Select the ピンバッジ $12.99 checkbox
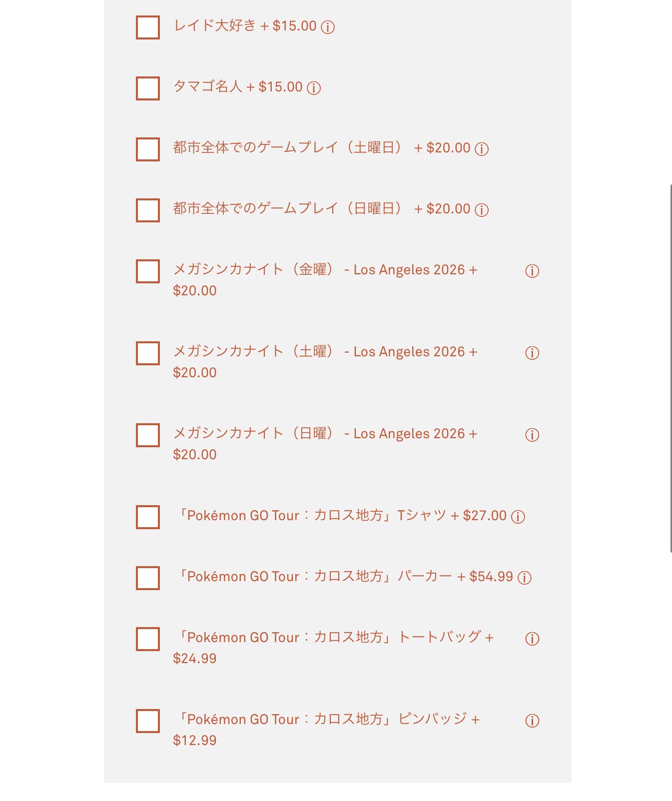The height and width of the screenshot is (801, 672). (148, 721)
